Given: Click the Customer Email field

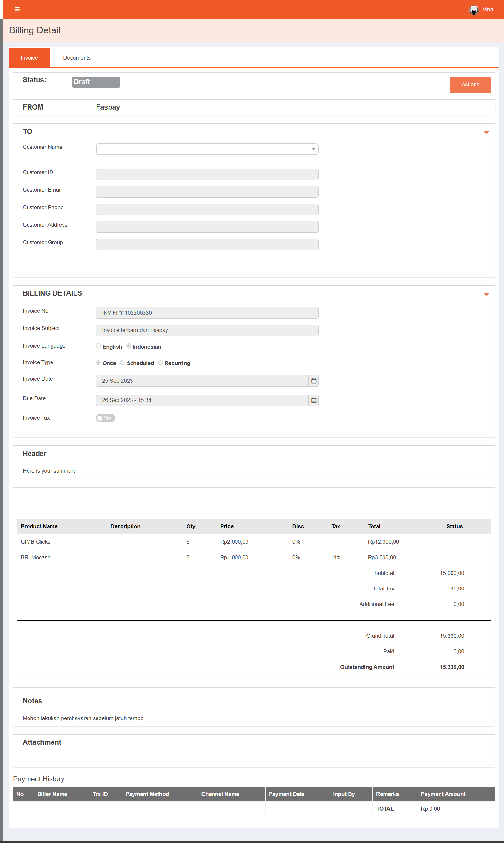Looking at the screenshot, I should [x=207, y=192].
